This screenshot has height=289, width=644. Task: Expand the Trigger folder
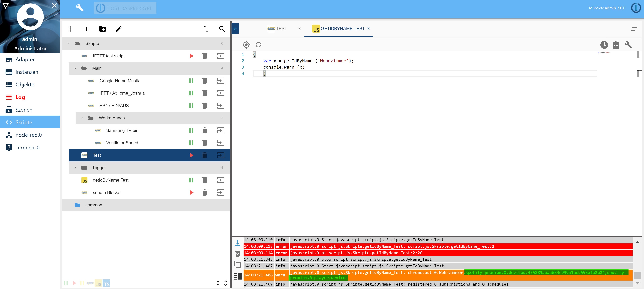coord(75,168)
